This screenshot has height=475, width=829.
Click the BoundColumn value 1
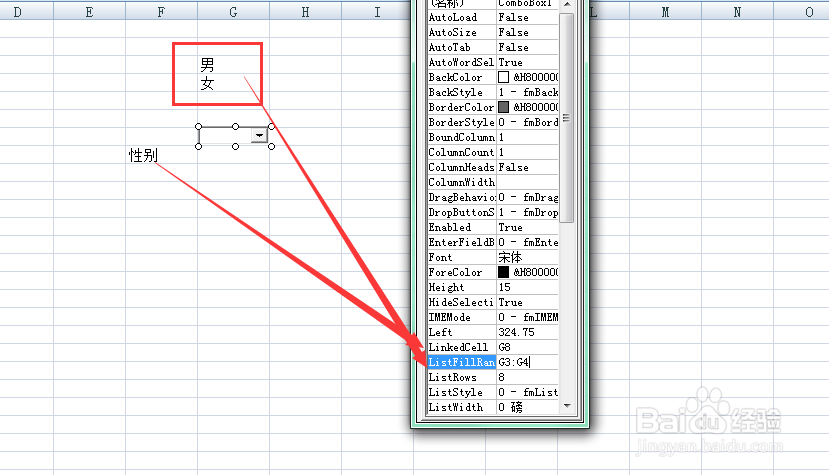tap(528, 138)
